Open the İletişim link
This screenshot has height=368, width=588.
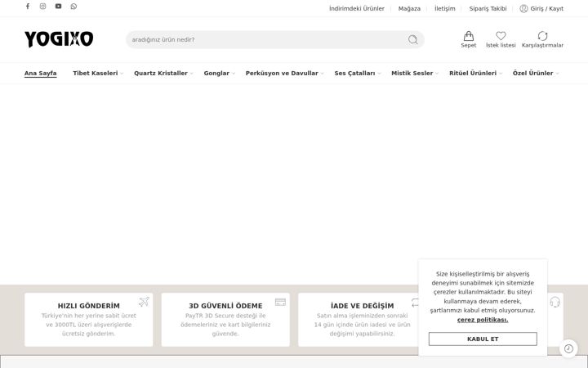(x=445, y=9)
